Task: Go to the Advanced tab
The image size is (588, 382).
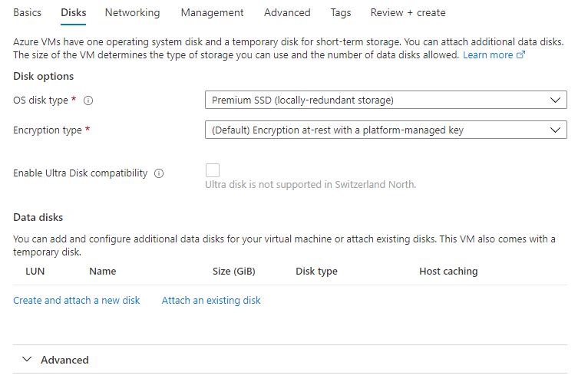Action: (287, 13)
